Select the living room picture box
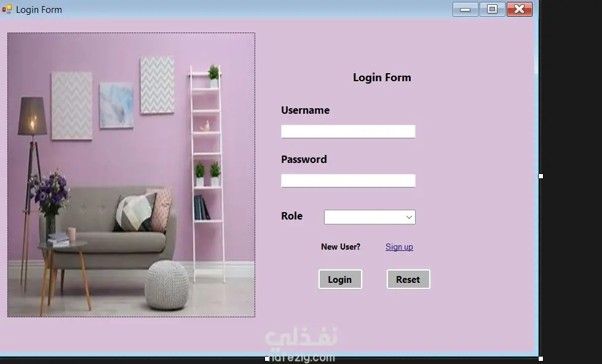 (132, 175)
